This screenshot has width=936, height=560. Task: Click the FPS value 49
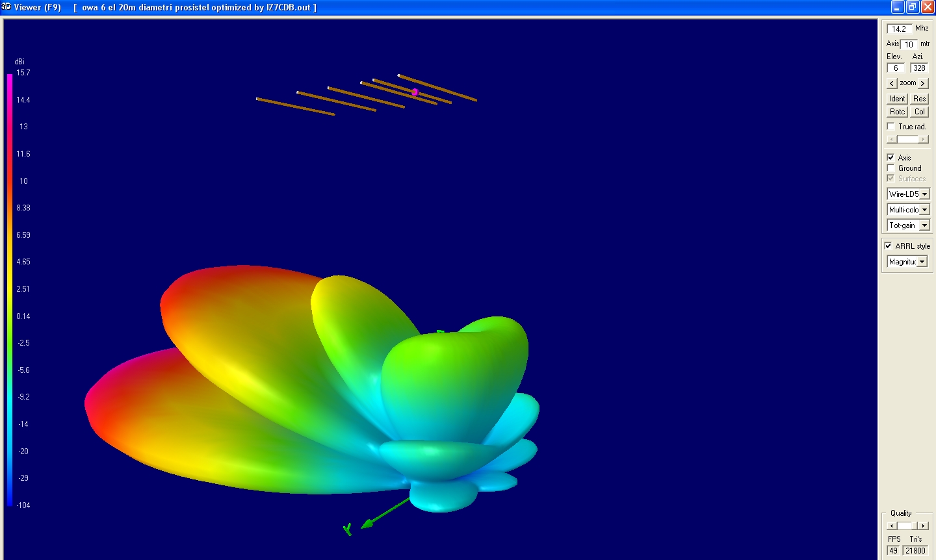(x=894, y=551)
